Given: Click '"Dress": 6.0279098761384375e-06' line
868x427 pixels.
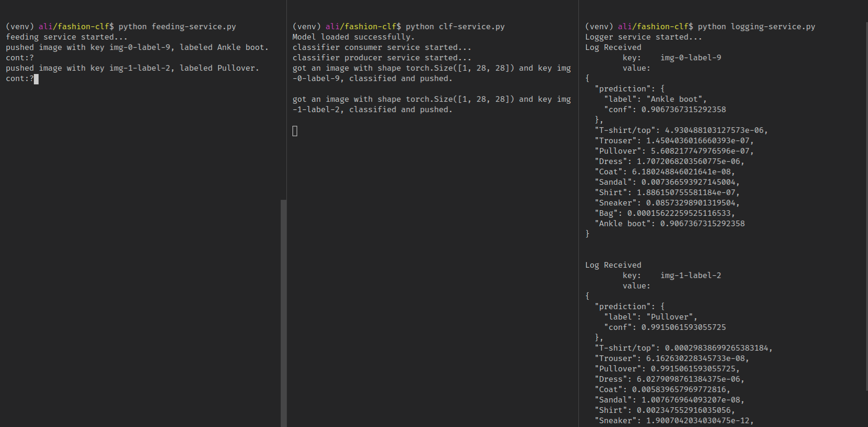Looking at the screenshot, I should coord(669,379).
